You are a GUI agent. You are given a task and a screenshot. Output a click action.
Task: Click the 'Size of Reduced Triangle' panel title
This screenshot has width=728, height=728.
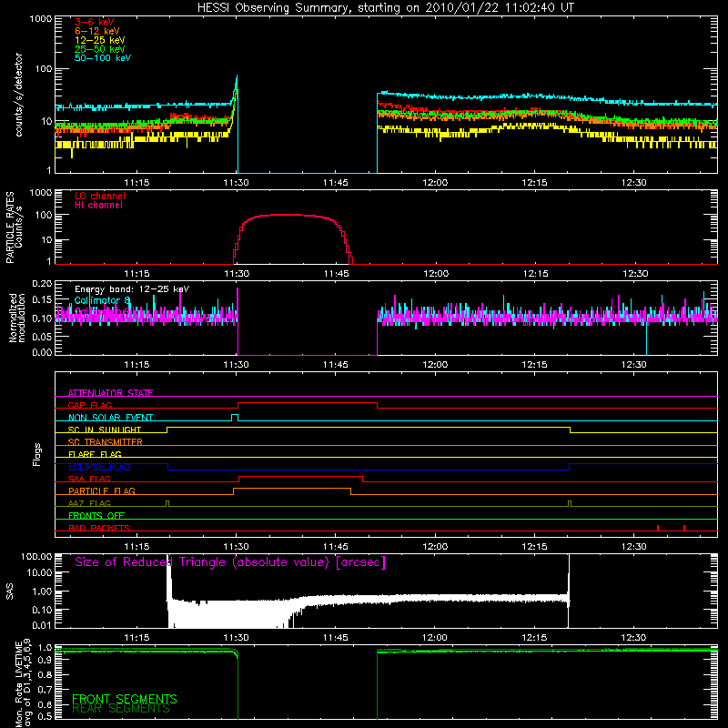coord(230,562)
